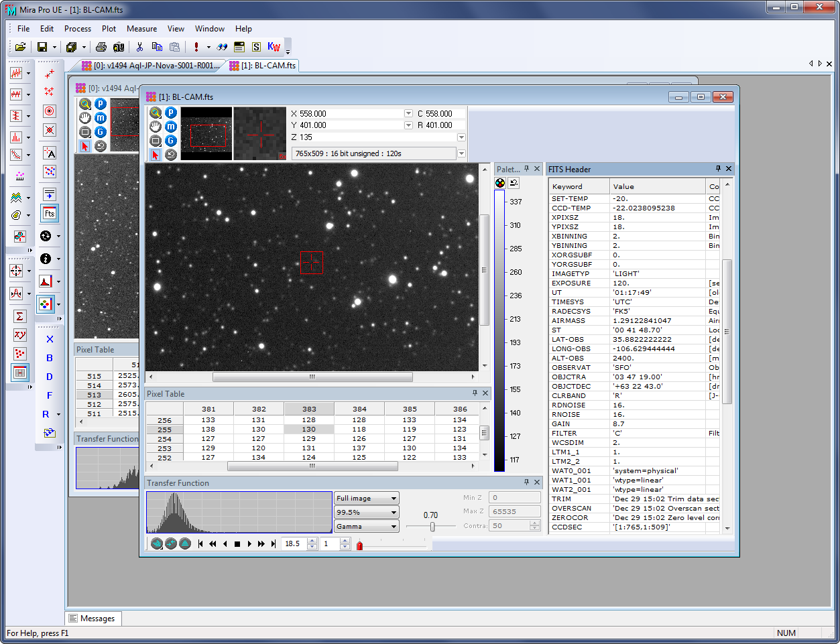Click the KW keyword icon in the toolbar
The image size is (840, 644).
274,47
